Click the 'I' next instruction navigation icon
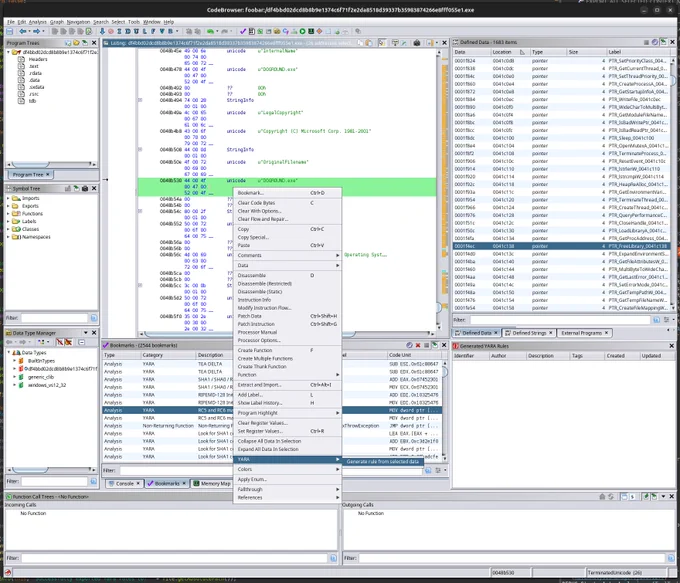The width and height of the screenshot is (680, 583). [x=119, y=31]
